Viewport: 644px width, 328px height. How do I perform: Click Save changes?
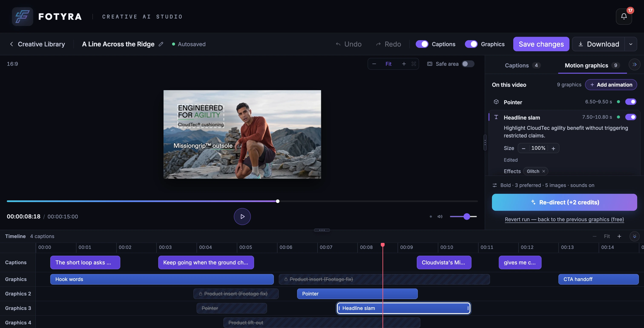coord(541,44)
